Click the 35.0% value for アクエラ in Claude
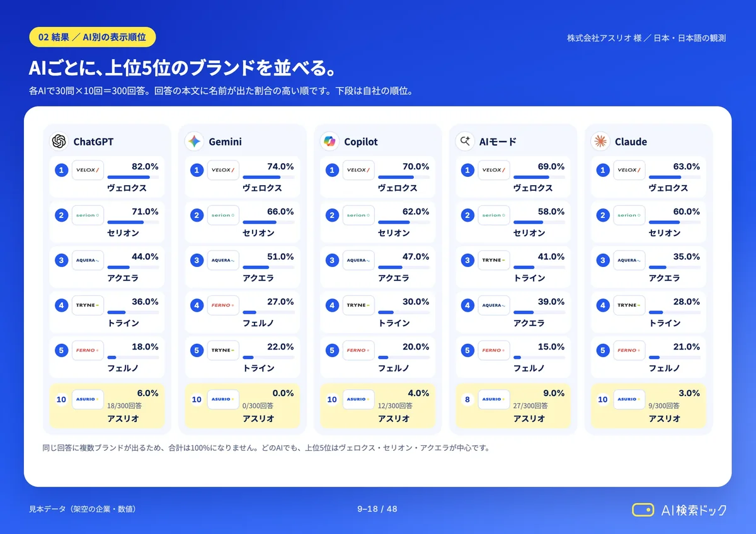Screen dimensions: 756x534 tap(687, 256)
